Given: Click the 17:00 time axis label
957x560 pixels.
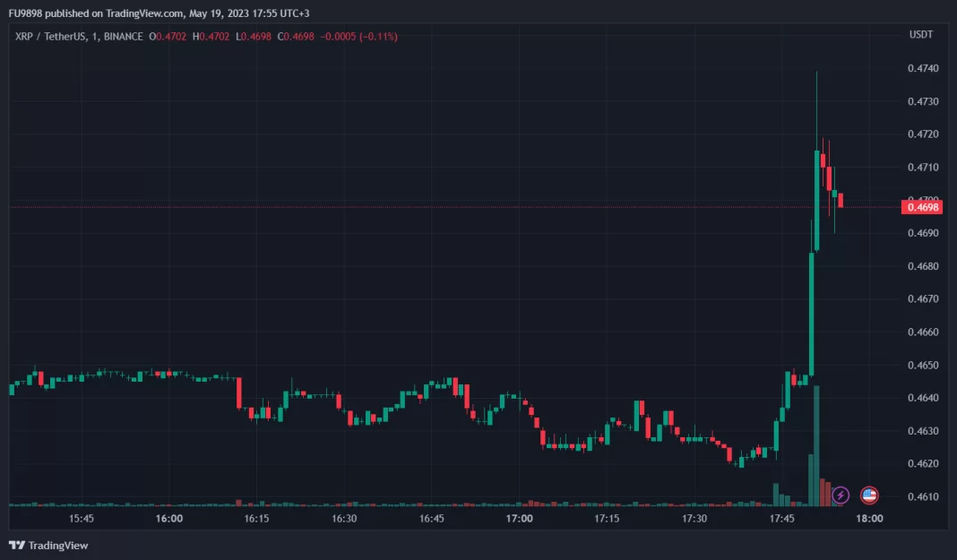Looking at the screenshot, I should [x=520, y=519].
